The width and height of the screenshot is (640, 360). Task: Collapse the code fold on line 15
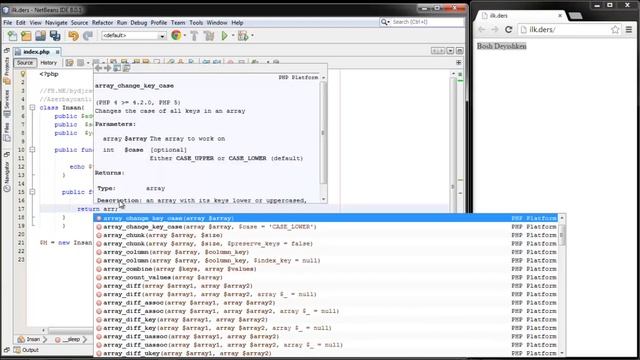32,192
